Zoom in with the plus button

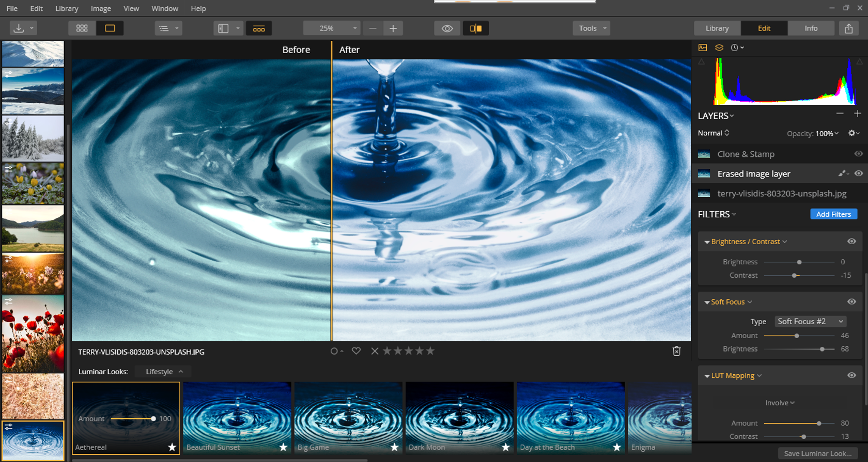coord(393,28)
